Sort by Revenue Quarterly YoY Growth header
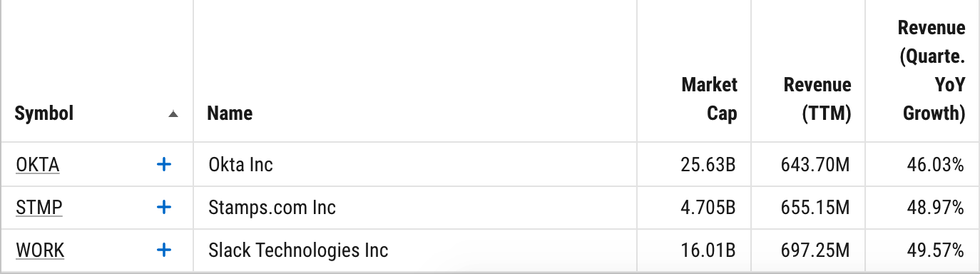This screenshot has height=274, width=980. [x=931, y=71]
